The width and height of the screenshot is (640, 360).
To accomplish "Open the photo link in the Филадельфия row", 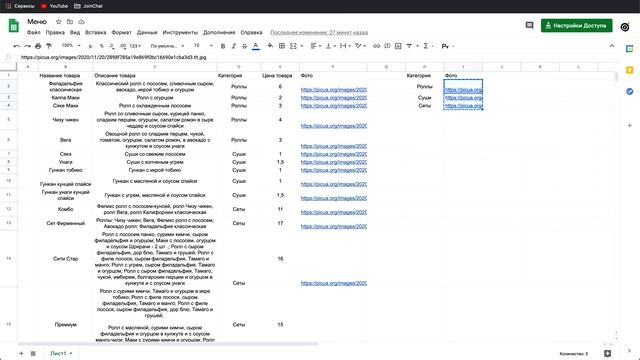I will click(x=333, y=90).
